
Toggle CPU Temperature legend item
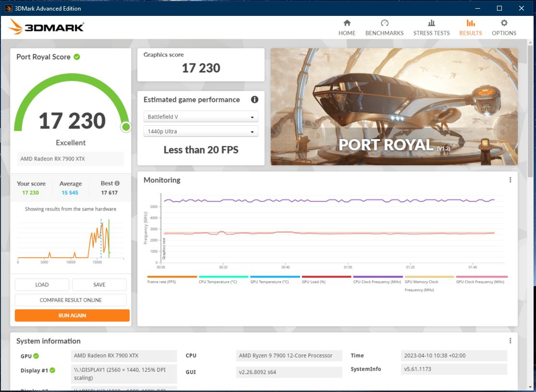(223, 280)
